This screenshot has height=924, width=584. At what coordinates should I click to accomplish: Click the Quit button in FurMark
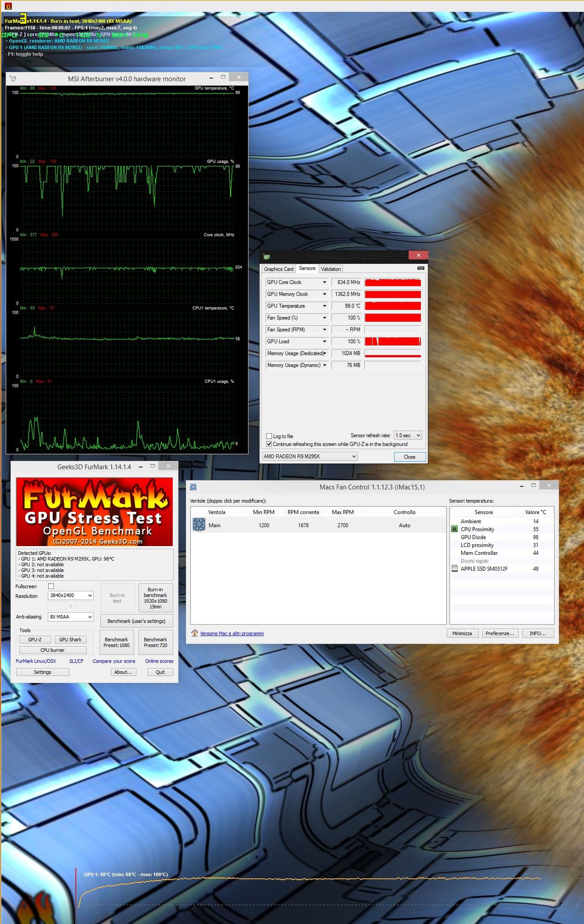coord(160,672)
